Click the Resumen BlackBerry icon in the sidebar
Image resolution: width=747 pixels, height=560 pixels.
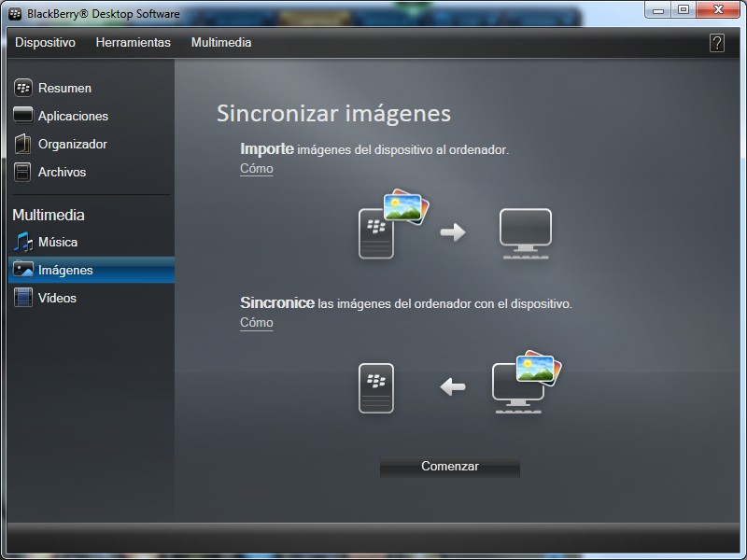[22, 88]
